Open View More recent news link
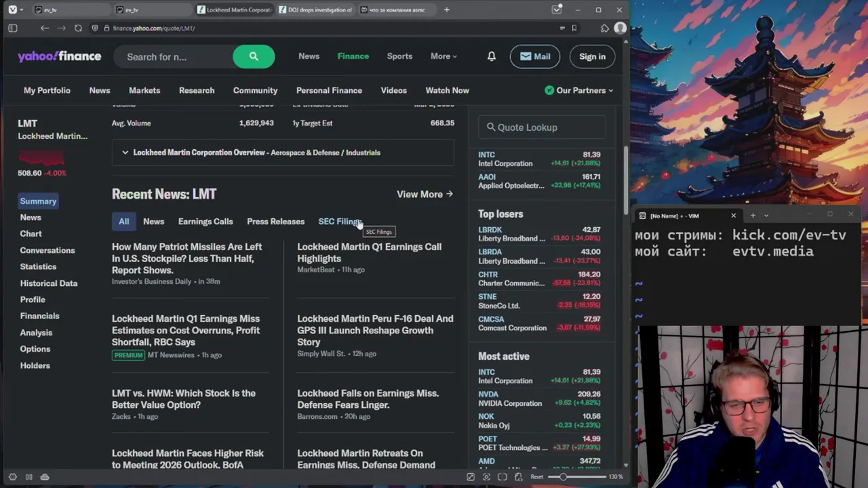The width and height of the screenshot is (868, 488). tap(425, 195)
